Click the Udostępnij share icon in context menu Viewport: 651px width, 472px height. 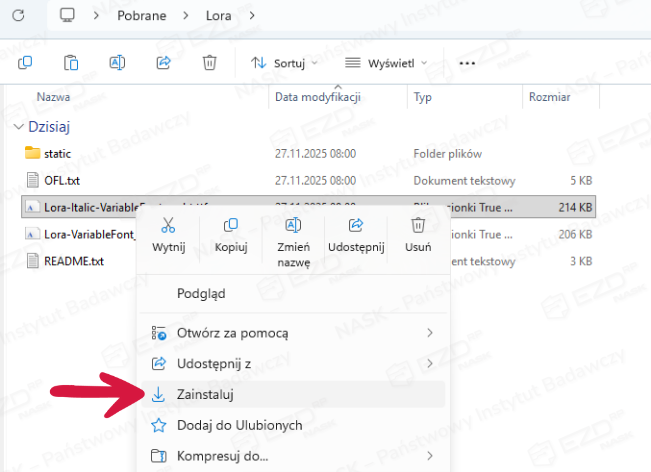click(356, 226)
